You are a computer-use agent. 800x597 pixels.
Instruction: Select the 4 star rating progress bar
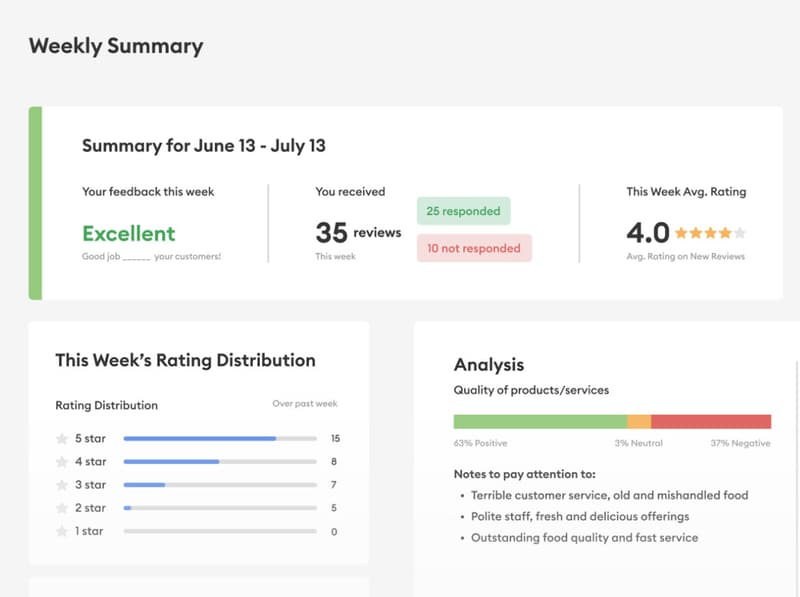coord(219,461)
